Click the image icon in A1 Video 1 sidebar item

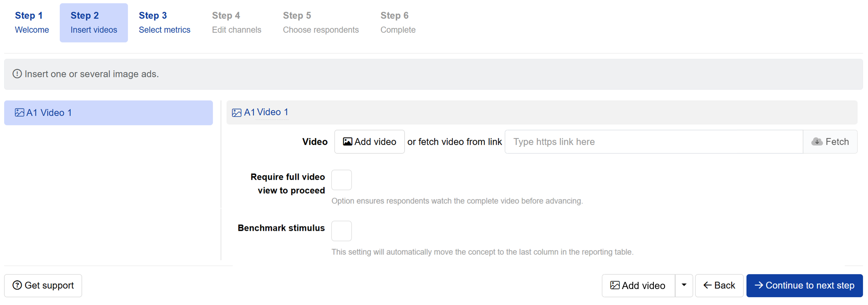click(20, 113)
